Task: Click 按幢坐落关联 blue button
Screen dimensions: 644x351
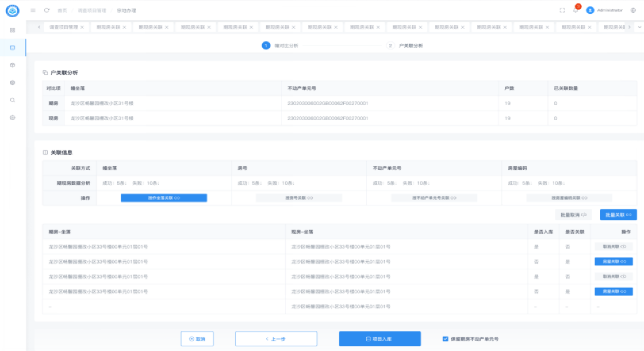Action: point(164,198)
